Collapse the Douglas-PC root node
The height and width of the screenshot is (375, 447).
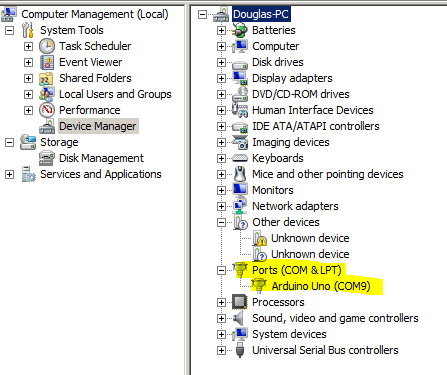tap(202, 14)
